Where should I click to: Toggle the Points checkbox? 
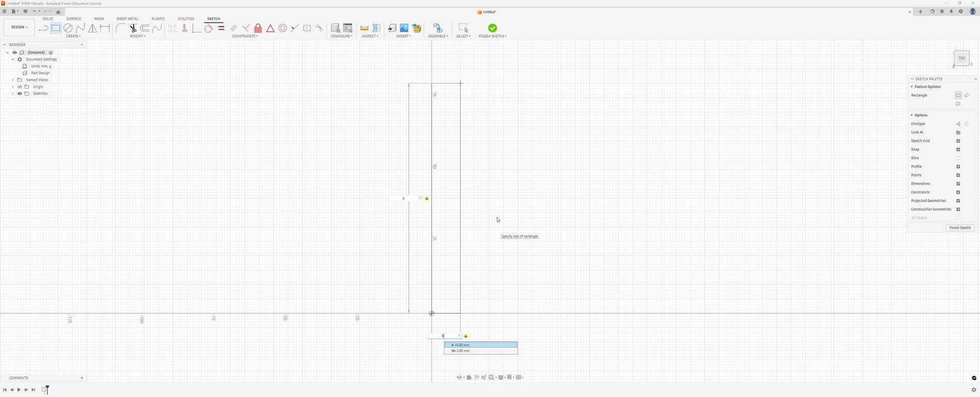[x=958, y=175]
